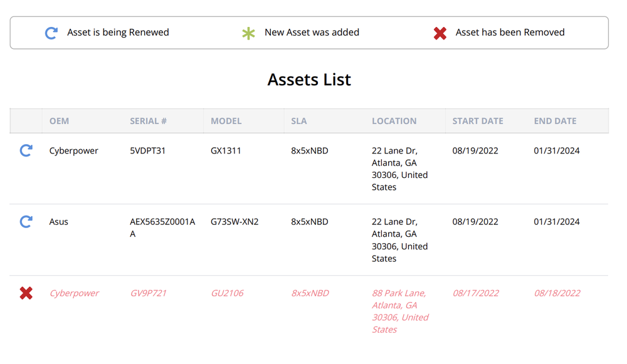Click renew icon beside serial 5VDPT31

click(x=26, y=150)
